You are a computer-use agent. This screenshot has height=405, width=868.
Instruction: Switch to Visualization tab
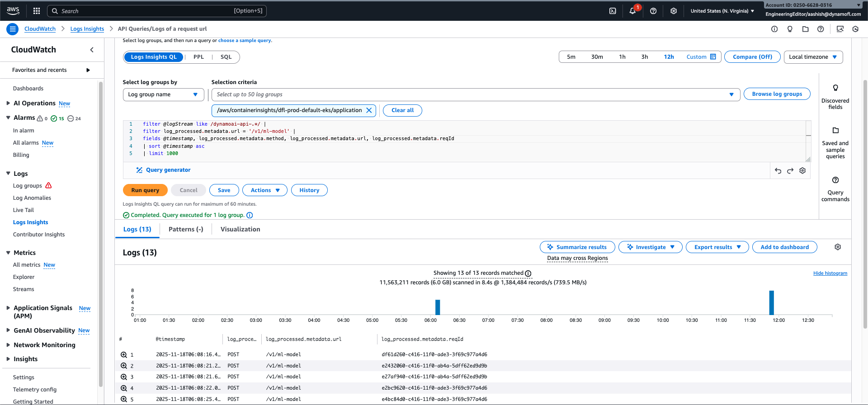(240, 229)
